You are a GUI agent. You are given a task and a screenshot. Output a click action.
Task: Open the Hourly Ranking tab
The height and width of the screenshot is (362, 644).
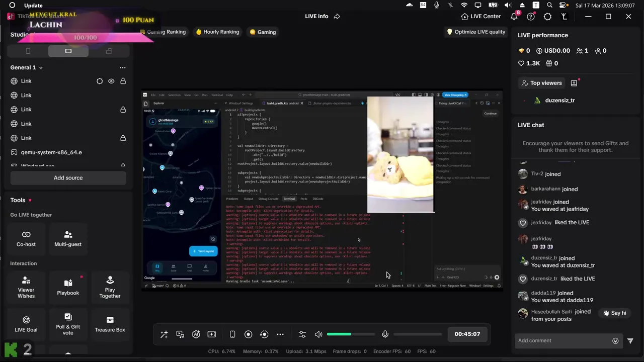pos(217,32)
